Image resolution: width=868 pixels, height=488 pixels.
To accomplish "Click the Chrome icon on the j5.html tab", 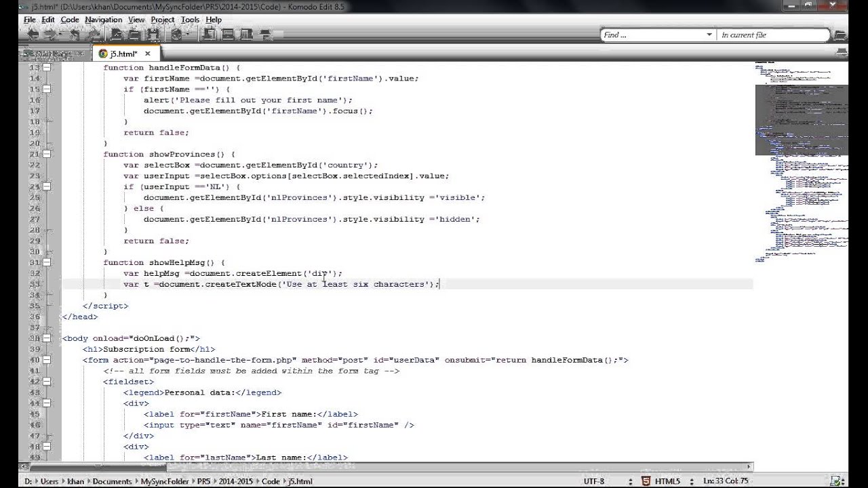I will [103, 54].
